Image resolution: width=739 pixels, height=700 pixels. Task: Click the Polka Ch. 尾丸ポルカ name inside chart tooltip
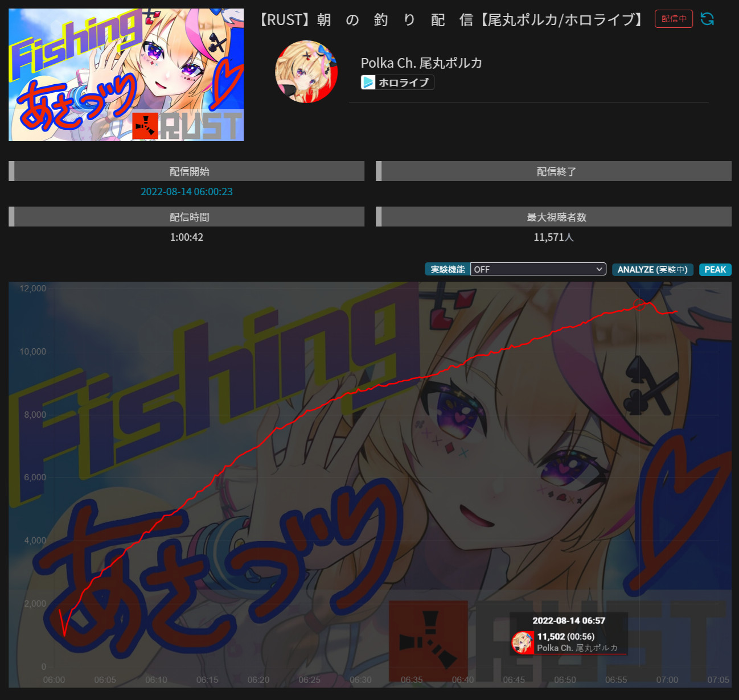577,648
